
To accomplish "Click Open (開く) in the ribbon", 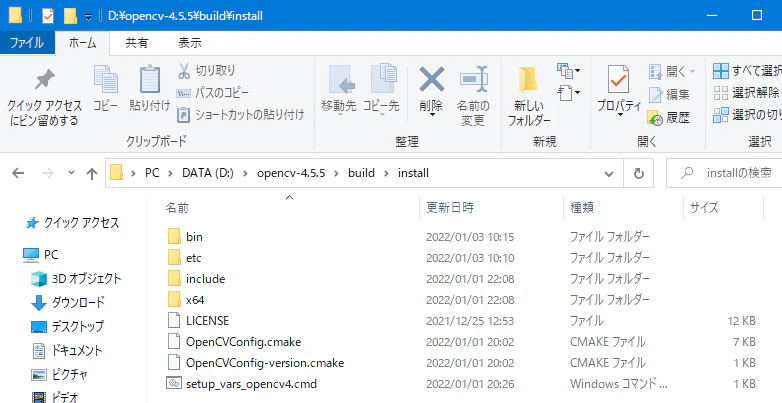I will coord(671,71).
